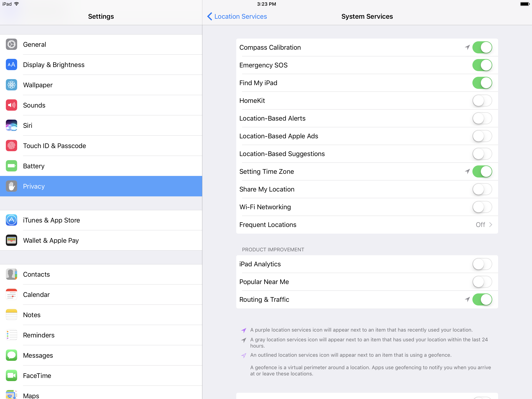Screen dimensions: 532x399
Task: Tap the Calendar icon
Action: tap(11, 294)
